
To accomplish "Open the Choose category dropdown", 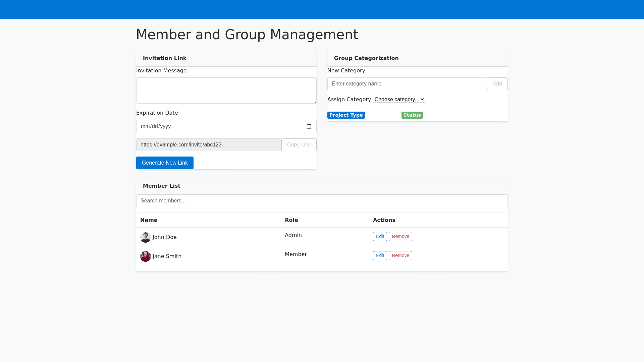I will pos(399,100).
